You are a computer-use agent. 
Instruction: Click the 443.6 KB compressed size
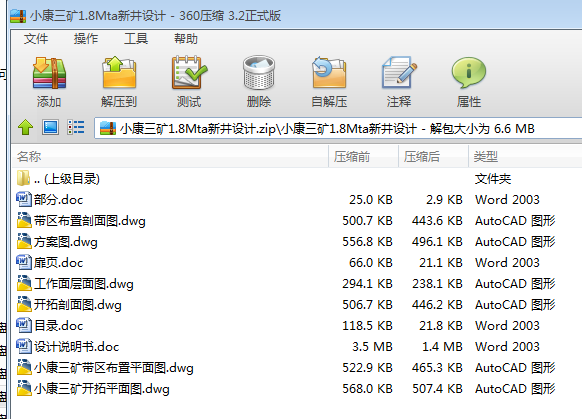(437, 221)
